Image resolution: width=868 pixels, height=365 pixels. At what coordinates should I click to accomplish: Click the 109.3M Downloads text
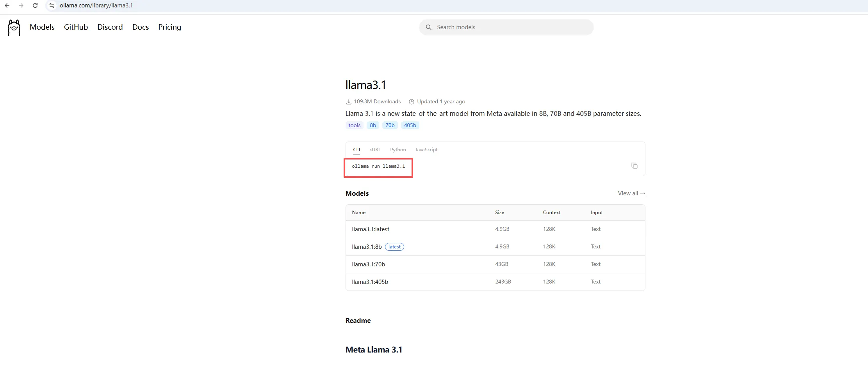coord(377,101)
